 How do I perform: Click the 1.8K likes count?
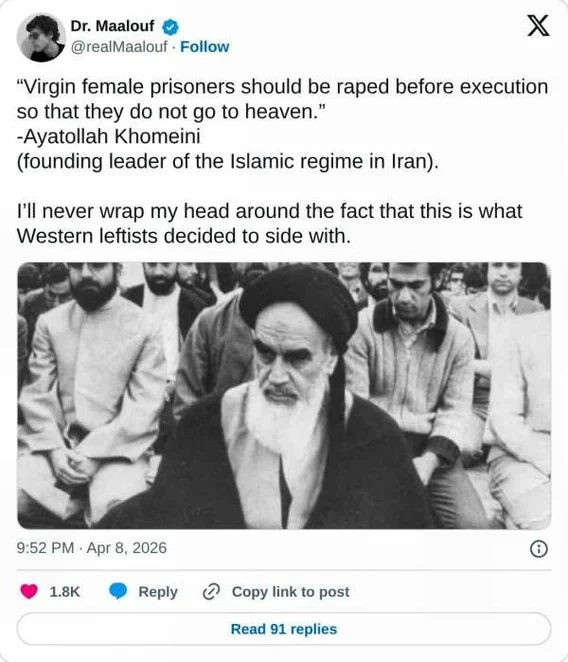coord(65,592)
